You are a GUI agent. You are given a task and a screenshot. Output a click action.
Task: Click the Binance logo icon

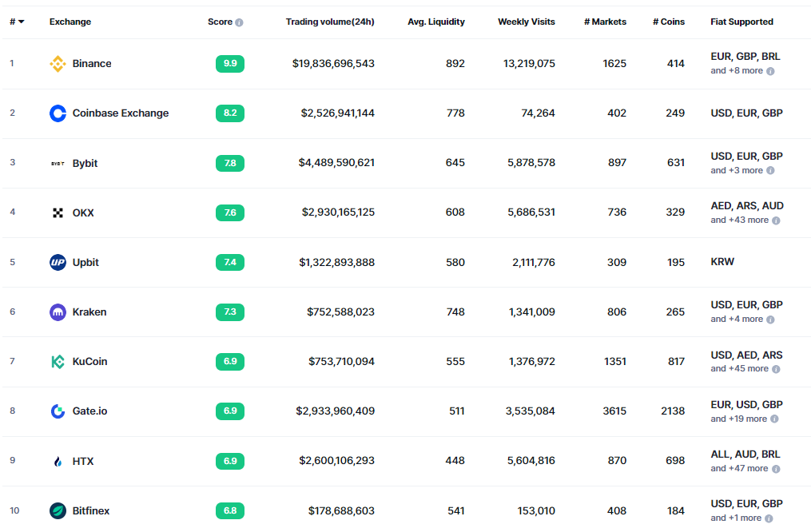click(58, 64)
